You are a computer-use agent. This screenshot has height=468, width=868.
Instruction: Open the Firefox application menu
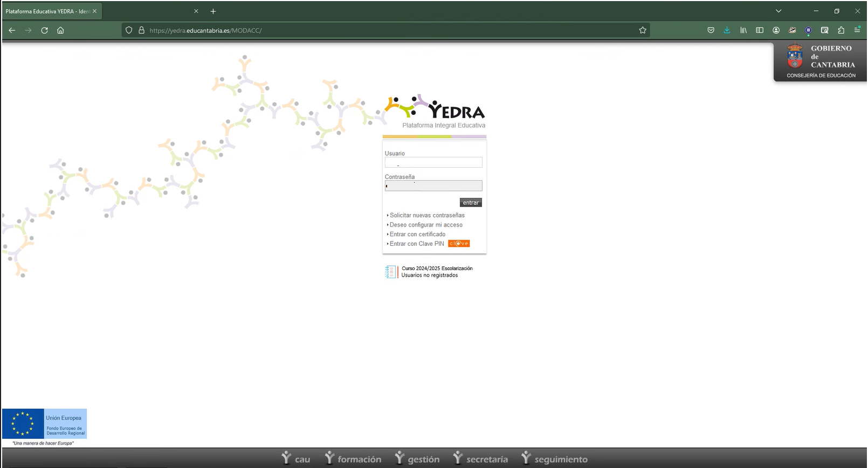857,30
